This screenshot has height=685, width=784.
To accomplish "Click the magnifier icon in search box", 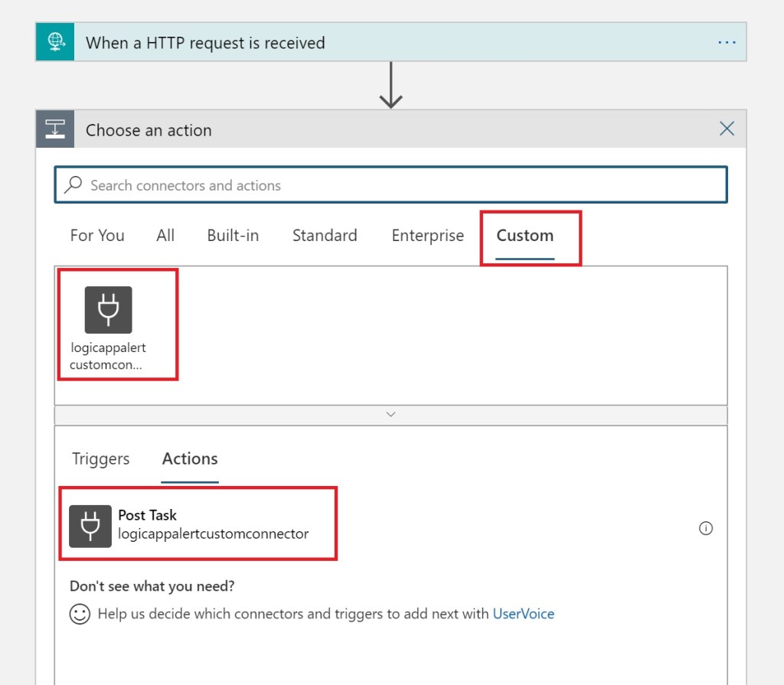I will tap(73, 185).
